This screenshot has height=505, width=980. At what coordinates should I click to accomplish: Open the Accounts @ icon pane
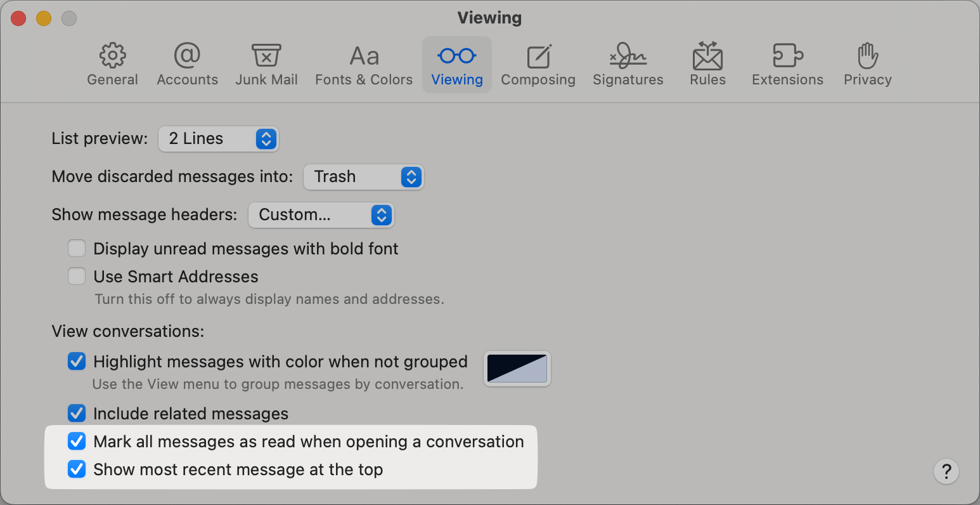(x=187, y=57)
